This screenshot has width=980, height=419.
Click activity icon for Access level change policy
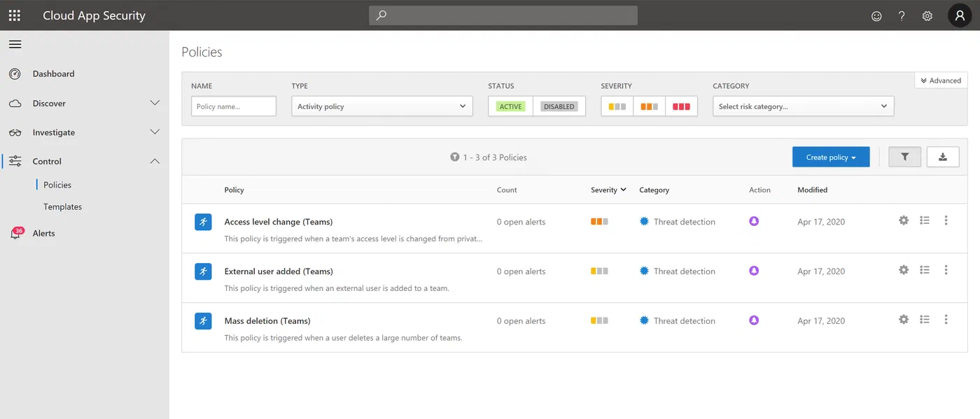coord(203,221)
